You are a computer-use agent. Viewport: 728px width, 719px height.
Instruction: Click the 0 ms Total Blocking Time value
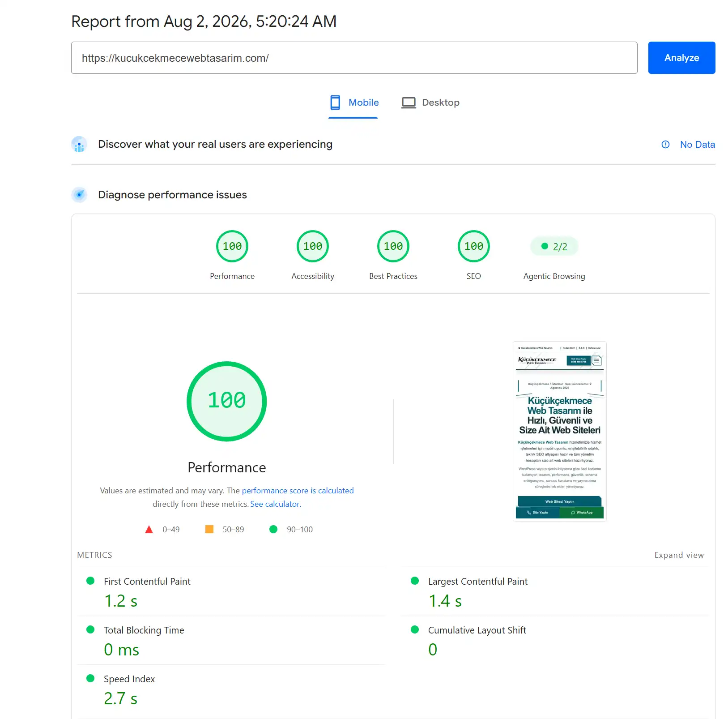(122, 650)
